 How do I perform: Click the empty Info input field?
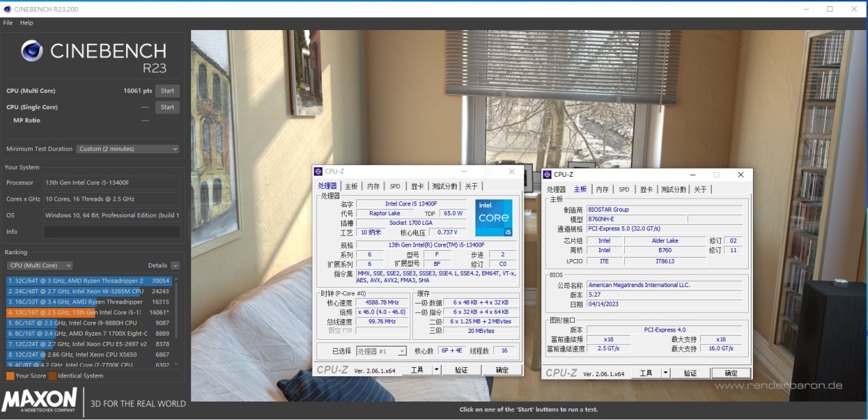[x=112, y=232]
